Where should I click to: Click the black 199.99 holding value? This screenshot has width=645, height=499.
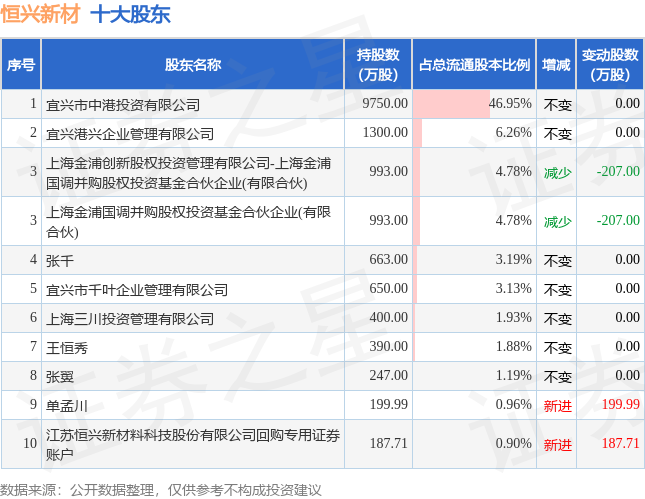point(388,404)
